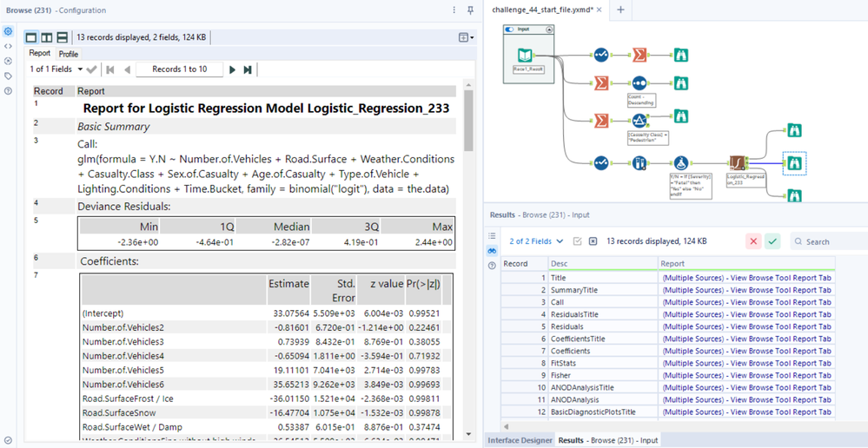Switch to the Profile tab

(x=68, y=54)
